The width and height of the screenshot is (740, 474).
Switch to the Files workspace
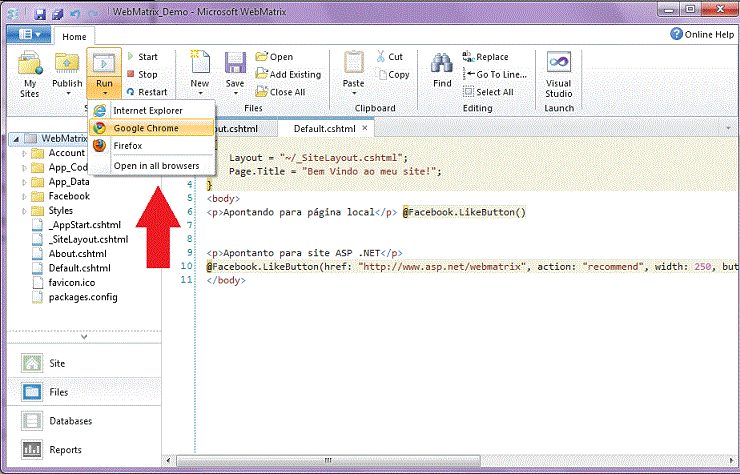[84, 392]
